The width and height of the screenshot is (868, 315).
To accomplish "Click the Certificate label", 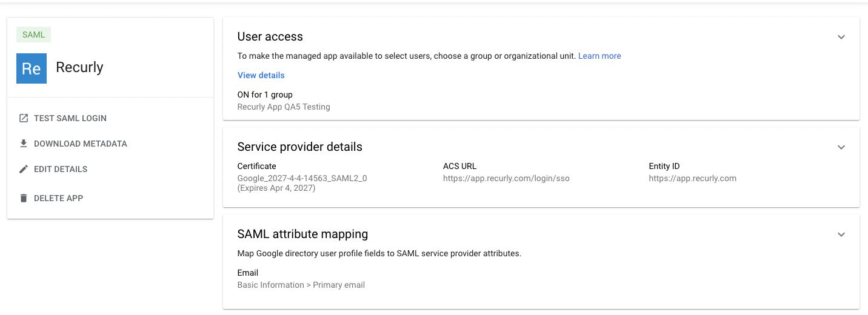I will (x=257, y=166).
